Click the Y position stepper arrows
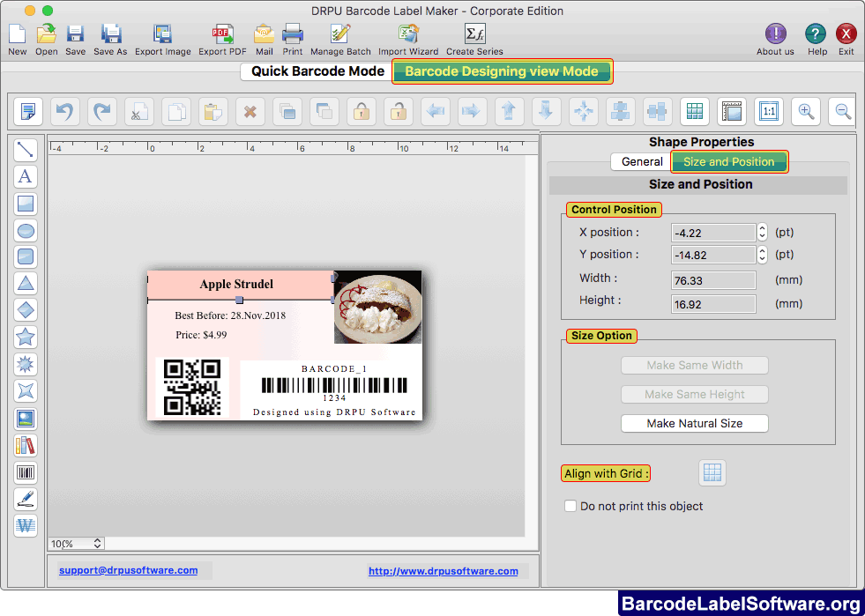 click(762, 254)
